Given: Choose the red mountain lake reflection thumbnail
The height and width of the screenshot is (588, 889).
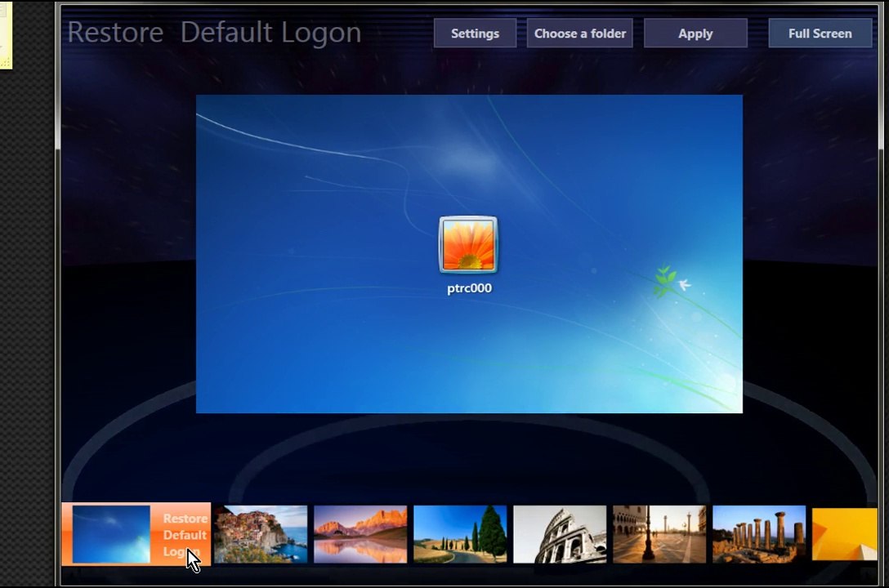Looking at the screenshot, I should click(360, 534).
